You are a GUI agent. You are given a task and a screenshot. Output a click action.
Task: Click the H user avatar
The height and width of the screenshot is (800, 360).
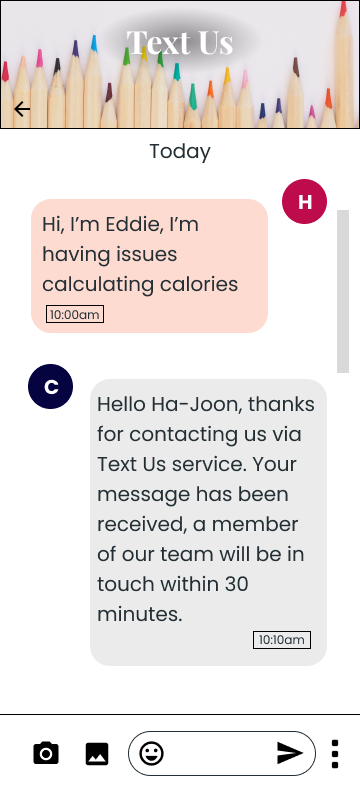point(304,202)
